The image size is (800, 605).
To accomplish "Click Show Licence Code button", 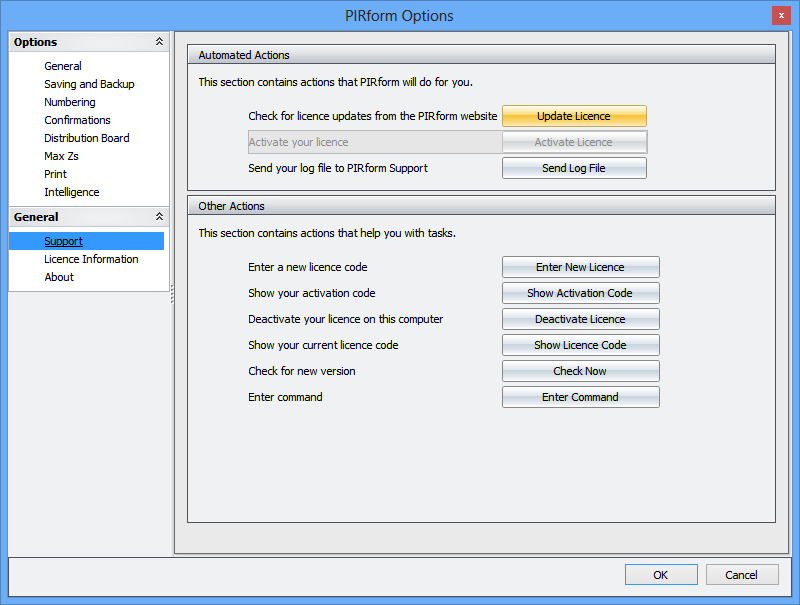I will [580, 345].
